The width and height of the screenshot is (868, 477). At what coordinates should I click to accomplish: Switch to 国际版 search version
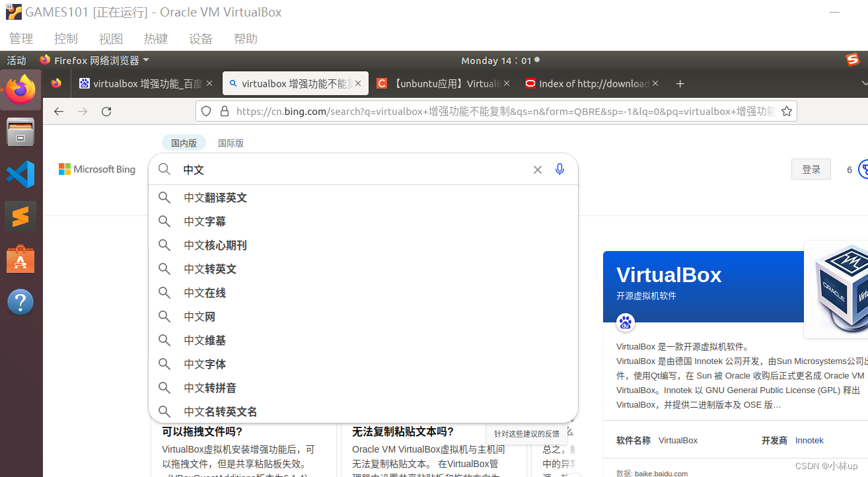pyautogui.click(x=231, y=143)
